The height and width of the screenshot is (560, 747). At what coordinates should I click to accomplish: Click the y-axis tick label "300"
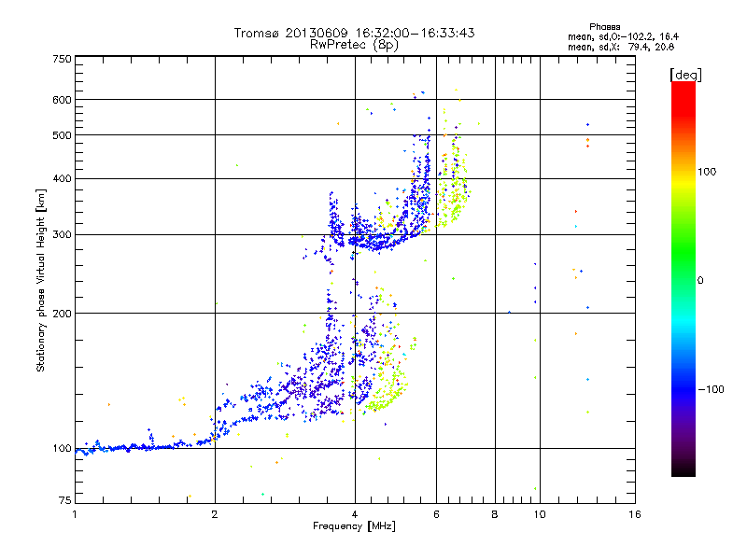(x=62, y=235)
